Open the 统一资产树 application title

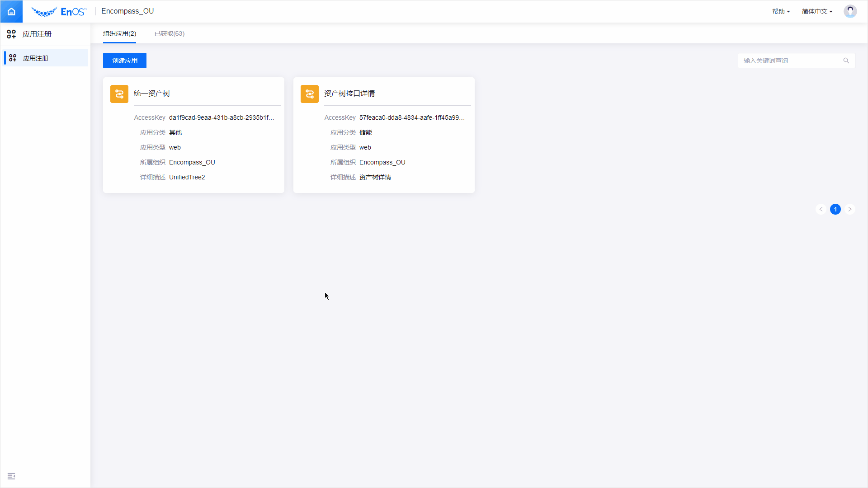[x=152, y=94]
